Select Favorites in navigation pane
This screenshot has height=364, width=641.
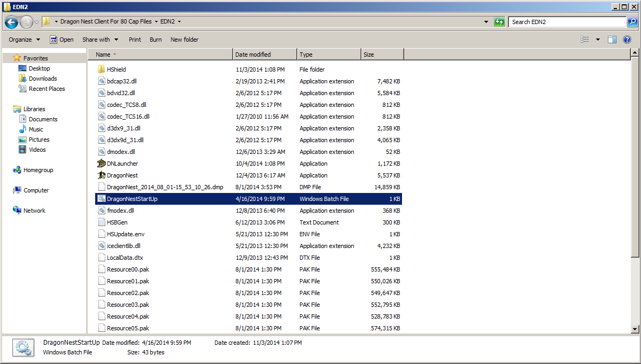pos(36,58)
